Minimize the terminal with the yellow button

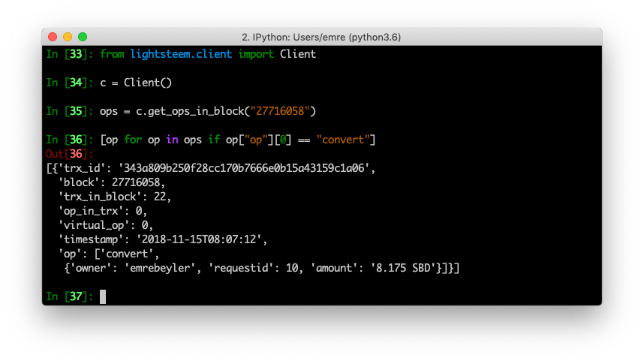68,37
